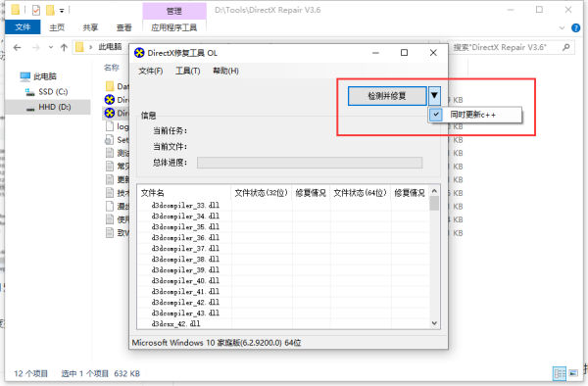Click the new folder icon in quick access toolbar
588x386 pixels.
(x=50, y=10)
